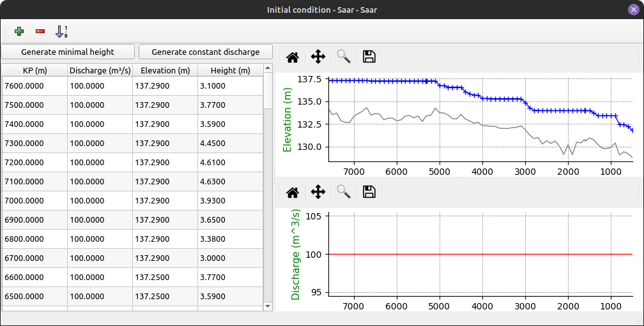Save the discharge plot figure
The image size is (644, 326).
369,192
